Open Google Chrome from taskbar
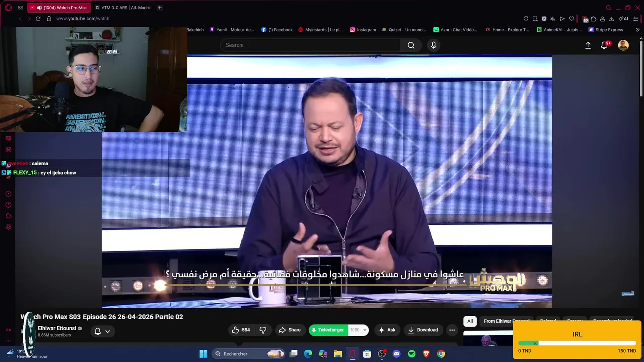Viewport: 644px width, 362px height. (441, 354)
